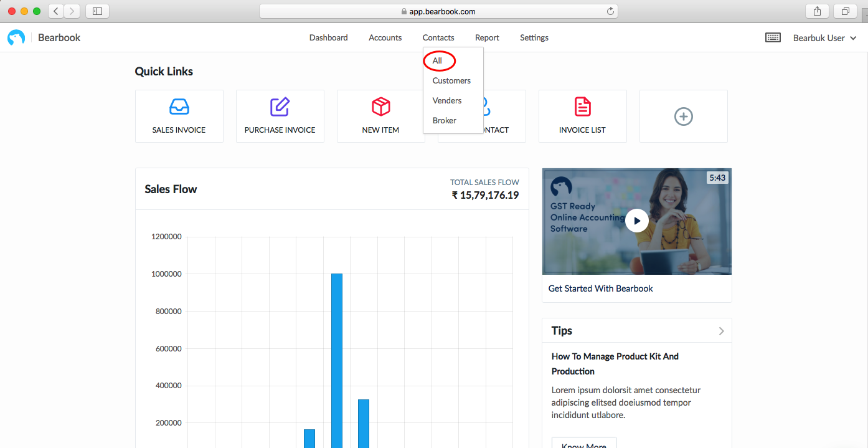Toggle the Safari sidebar button
This screenshot has width=868, height=448.
[x=97, y=11]
